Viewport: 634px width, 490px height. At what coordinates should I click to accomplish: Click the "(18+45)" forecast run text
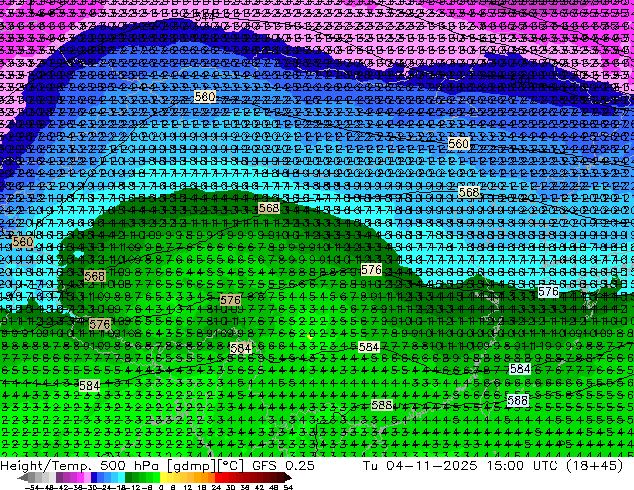(594, 466)
